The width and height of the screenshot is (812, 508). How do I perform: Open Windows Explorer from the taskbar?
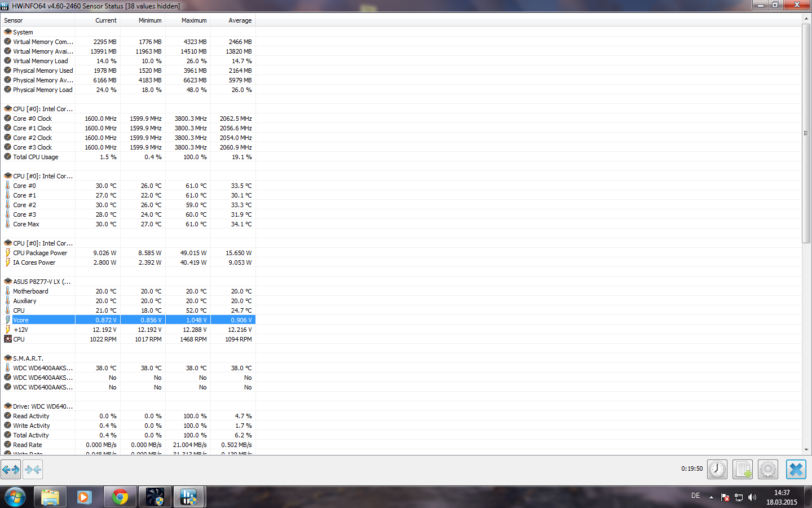(x=50, y=497)
